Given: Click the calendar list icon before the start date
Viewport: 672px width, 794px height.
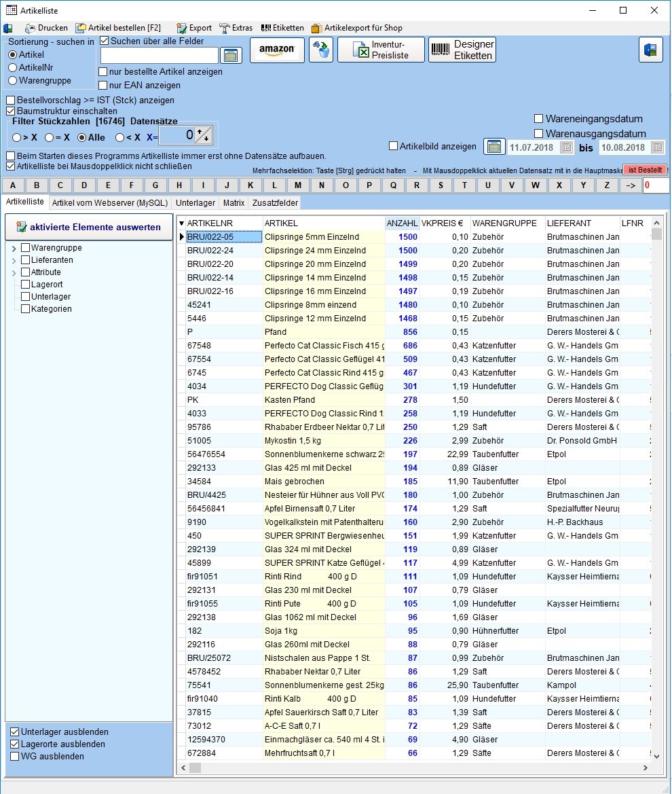Looking at the screenshot, I should 494,147.
